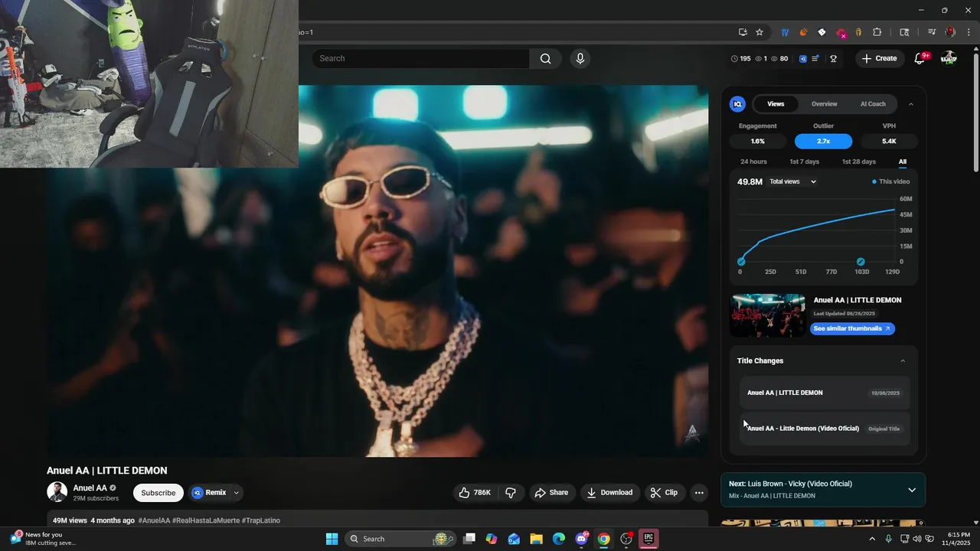Click the page vertical scrollbar thumb
The width and height of the screenshot is (980, 551).
pyautogui.click(x=975, y=112)
